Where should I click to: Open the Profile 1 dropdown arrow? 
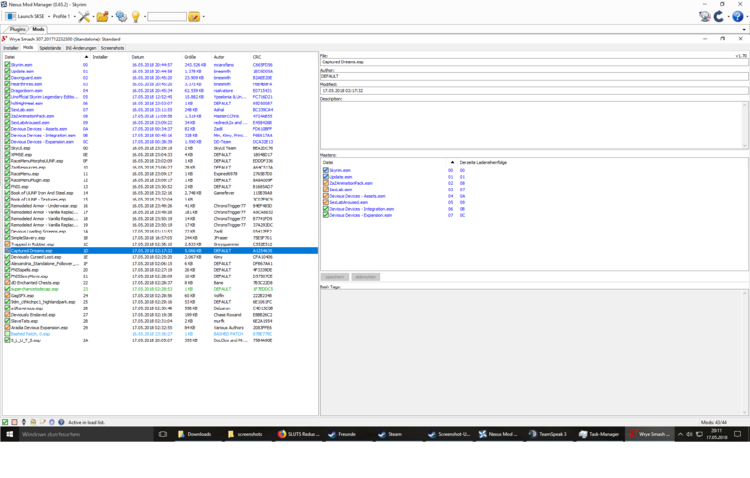coord(74,17)
